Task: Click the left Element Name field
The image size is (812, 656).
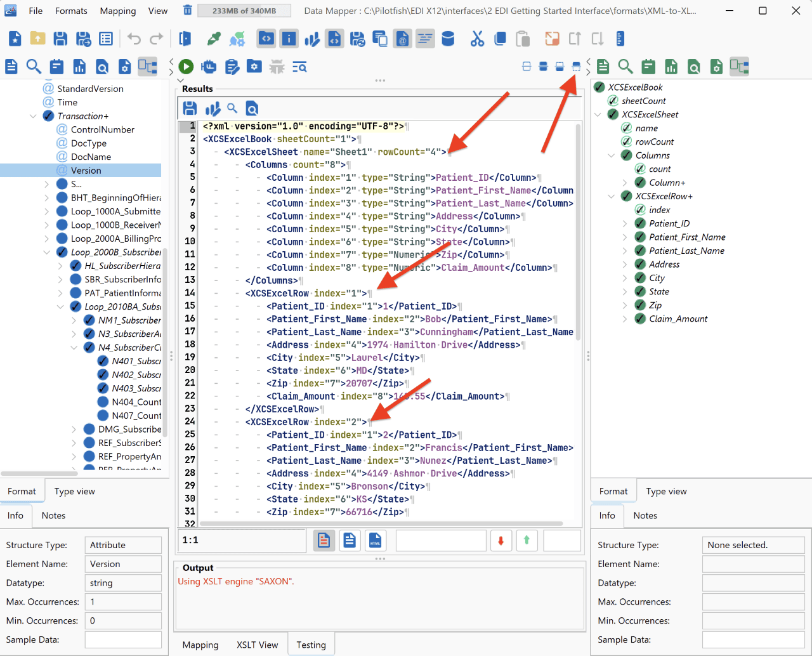Action: click(x=123, y=564)
